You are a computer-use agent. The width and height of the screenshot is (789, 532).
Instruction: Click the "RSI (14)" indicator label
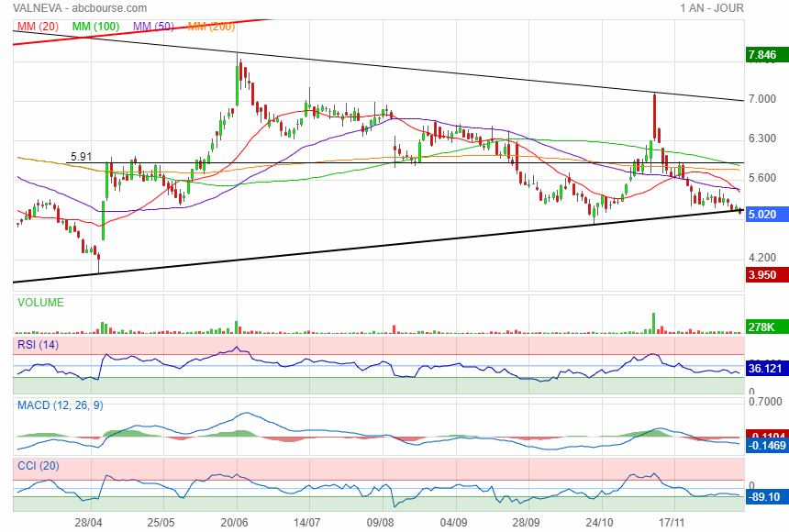coord(39,345)
